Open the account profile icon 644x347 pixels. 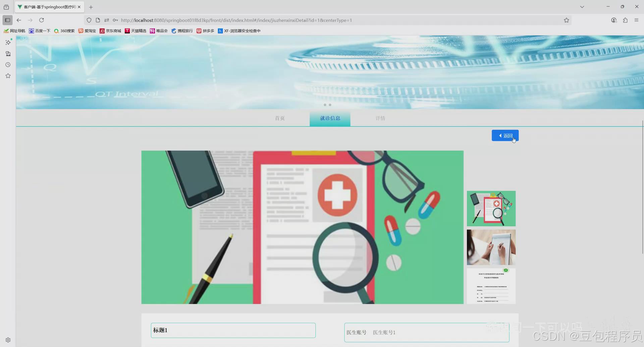click(x=614, y=20)
